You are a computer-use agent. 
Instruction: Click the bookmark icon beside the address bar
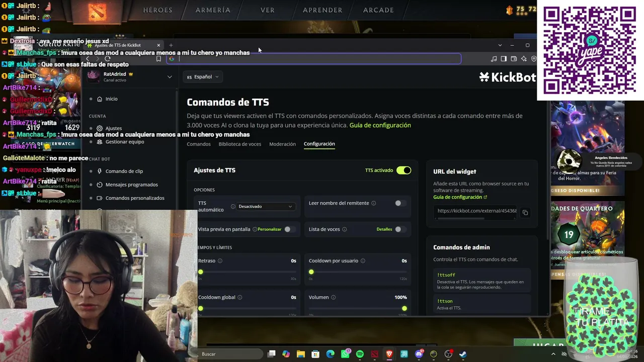[158, 59]
